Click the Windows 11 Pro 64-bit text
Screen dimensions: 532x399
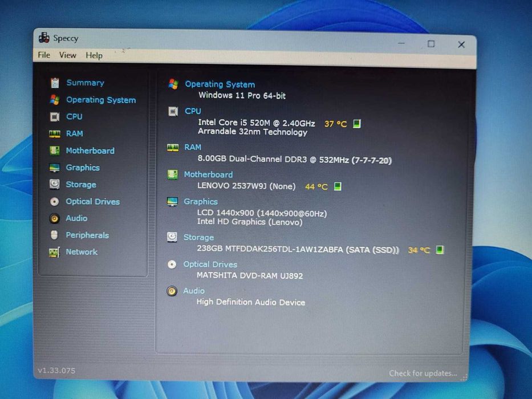point(242,95)
